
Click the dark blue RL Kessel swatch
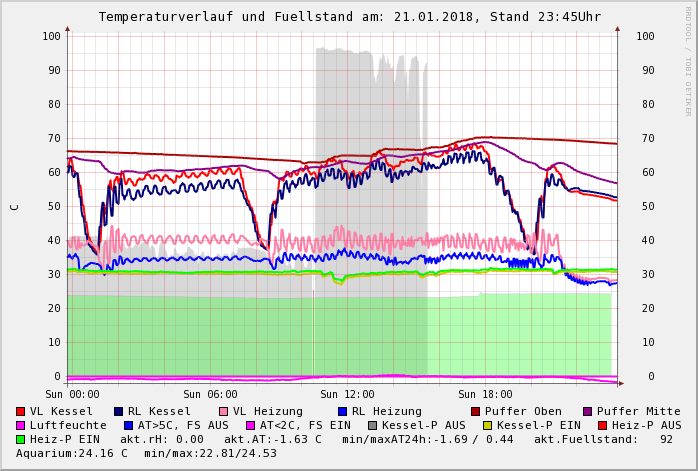[119, 411]
